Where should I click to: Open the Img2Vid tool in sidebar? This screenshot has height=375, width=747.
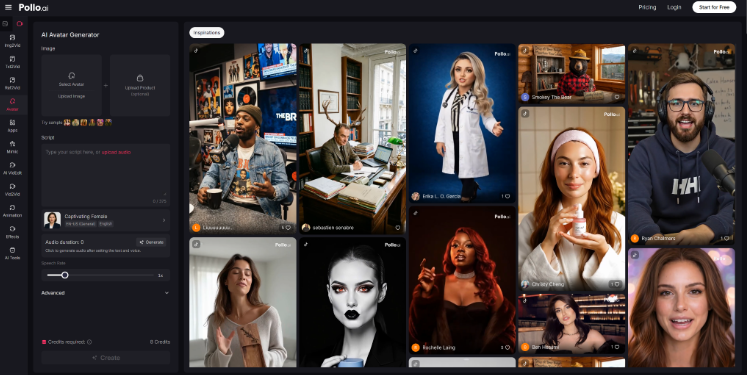pyautogui.click(x=12, y=41)
